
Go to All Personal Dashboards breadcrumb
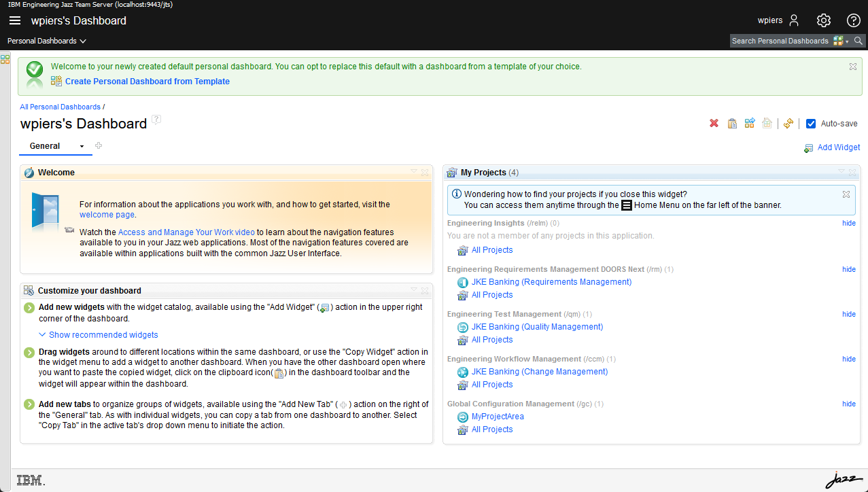click(60, 107)
